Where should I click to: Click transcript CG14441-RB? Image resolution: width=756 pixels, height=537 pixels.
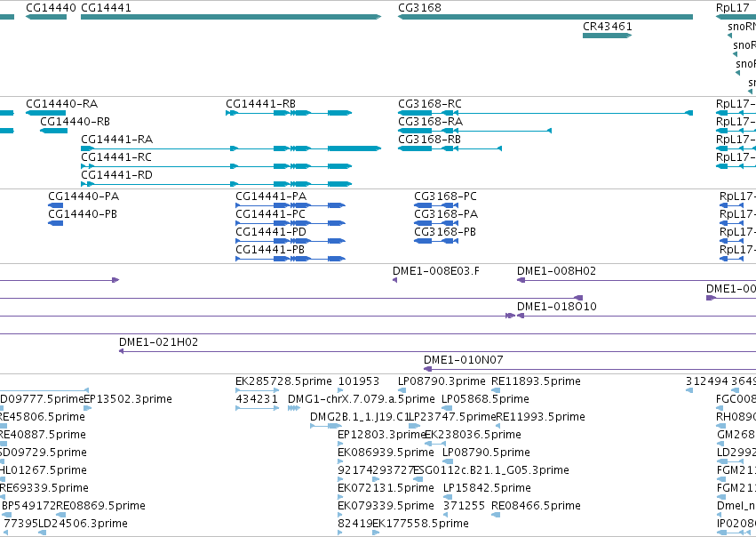[261, 104]
